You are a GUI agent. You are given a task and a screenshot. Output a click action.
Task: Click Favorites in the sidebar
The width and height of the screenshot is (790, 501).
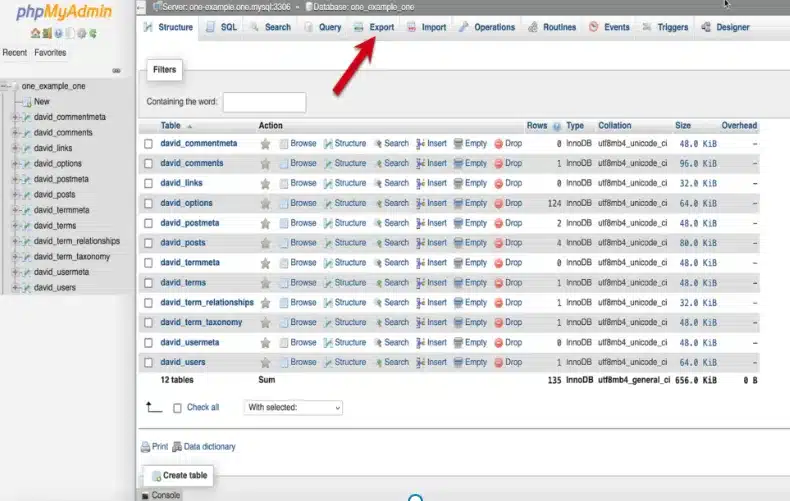(50, 52)
